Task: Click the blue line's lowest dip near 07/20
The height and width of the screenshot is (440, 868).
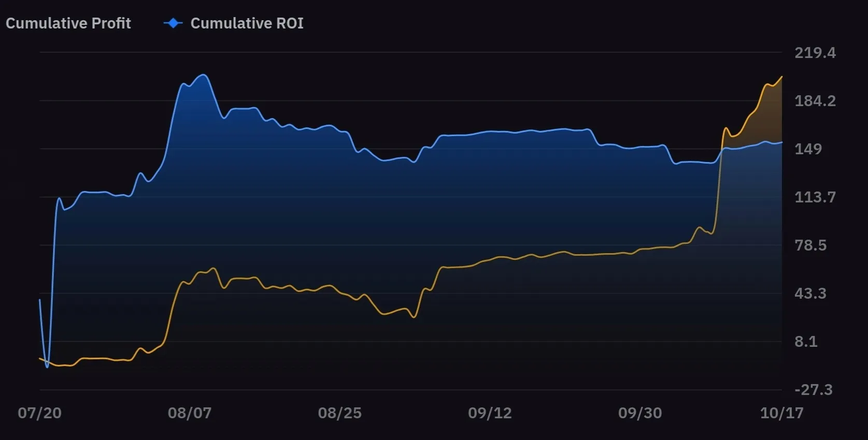Action: pos(47,366)
